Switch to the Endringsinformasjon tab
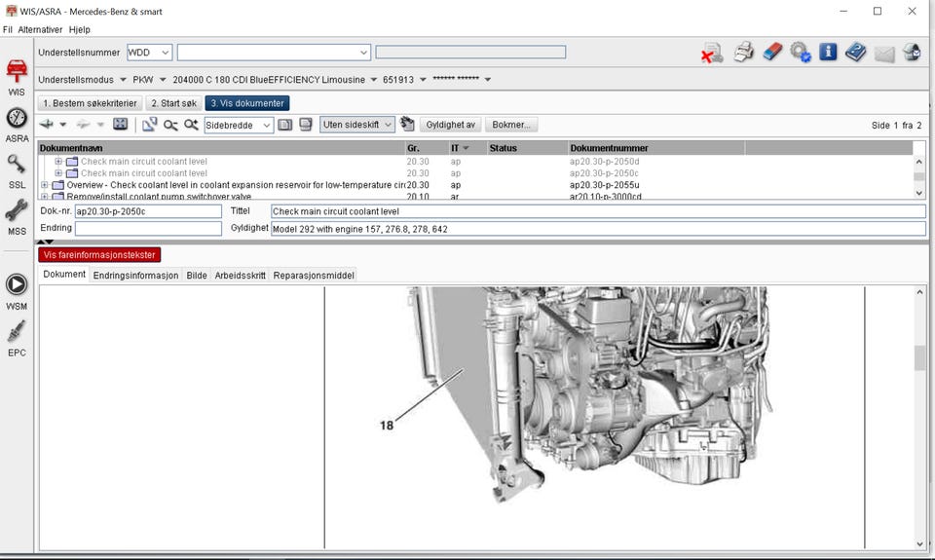This screenshot has width=935, height=560. pyautogui.click(x=135, y=275)
